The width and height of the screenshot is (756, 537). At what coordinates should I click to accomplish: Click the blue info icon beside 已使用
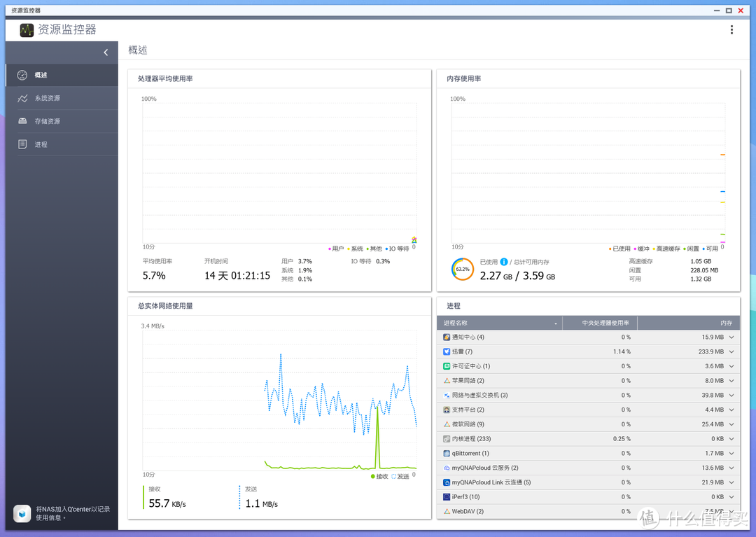point(504,262)
